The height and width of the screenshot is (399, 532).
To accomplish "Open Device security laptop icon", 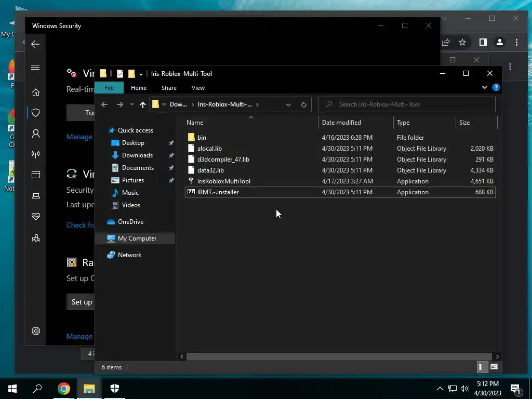I will point(36,196).
